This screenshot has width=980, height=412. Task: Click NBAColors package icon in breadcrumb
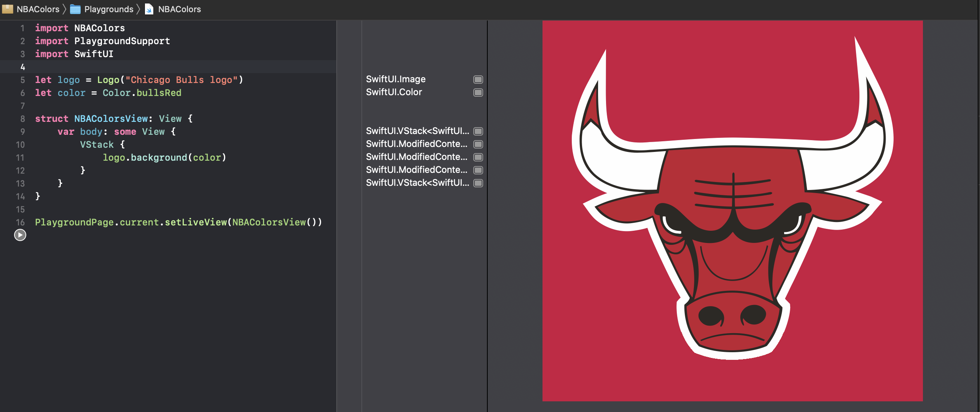pyautogui.click(x=8, y=9)
